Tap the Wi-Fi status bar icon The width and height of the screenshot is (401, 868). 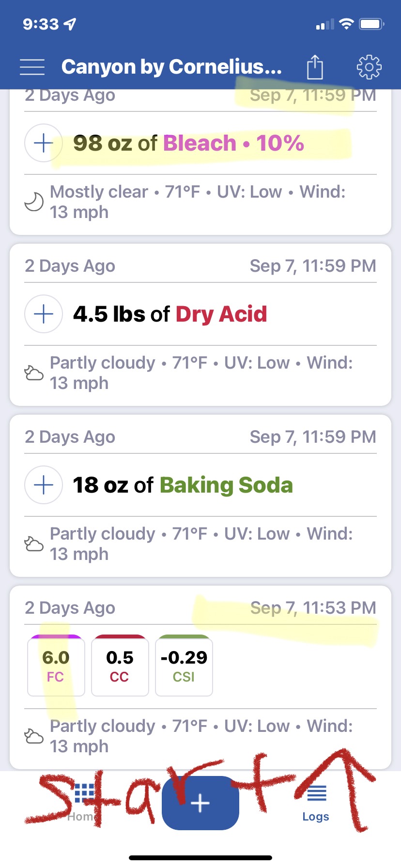click(346, 24)
